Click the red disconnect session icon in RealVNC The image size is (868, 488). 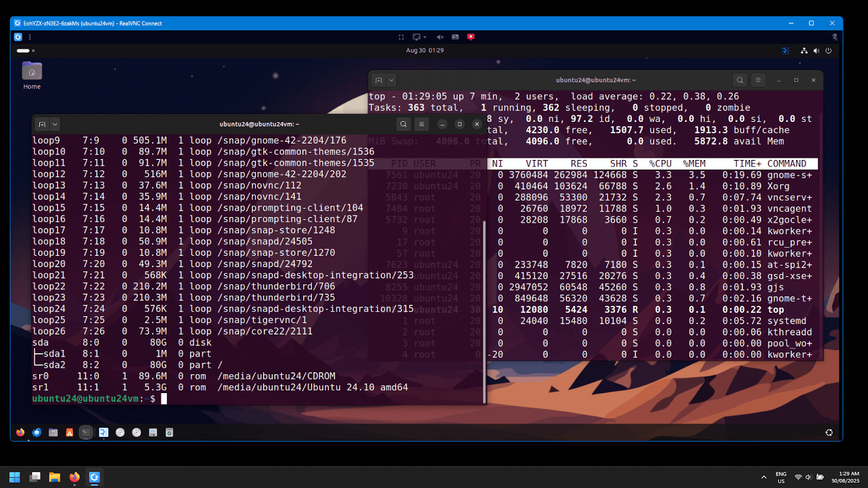[471, 37]
